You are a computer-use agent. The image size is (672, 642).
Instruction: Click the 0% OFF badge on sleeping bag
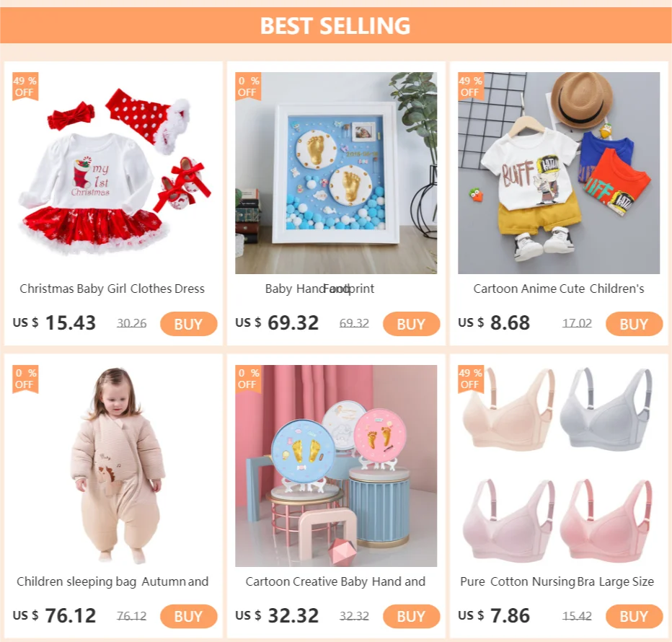25,379
